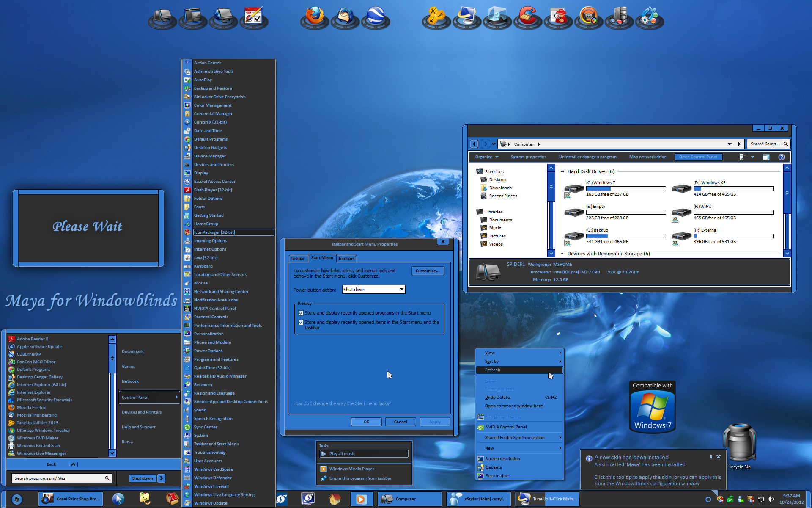Open Device Manager from control panel list
812x508 pixels.
click(x=210, y=156)
